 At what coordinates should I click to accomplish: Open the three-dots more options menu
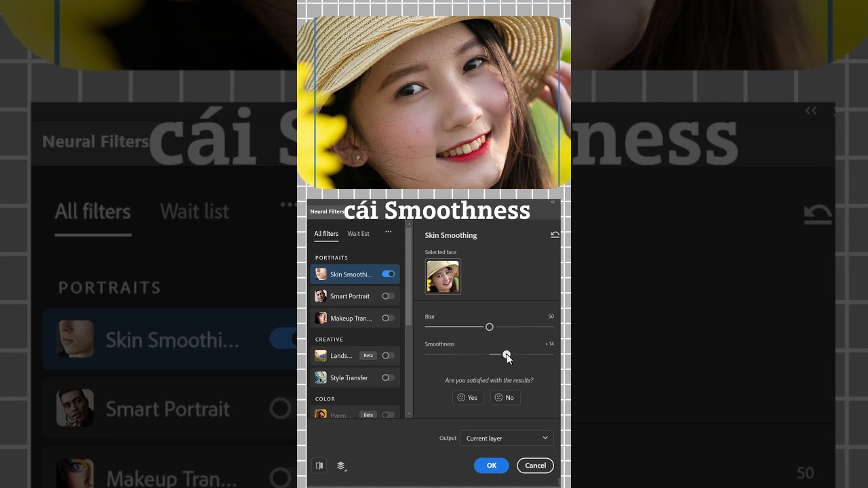389,232
